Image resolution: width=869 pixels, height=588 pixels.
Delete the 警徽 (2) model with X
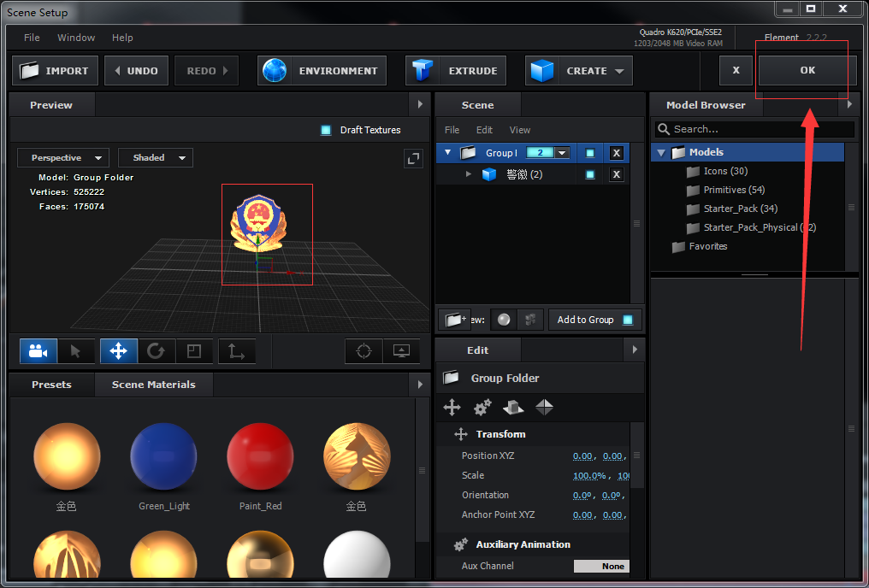coord(617,175)
